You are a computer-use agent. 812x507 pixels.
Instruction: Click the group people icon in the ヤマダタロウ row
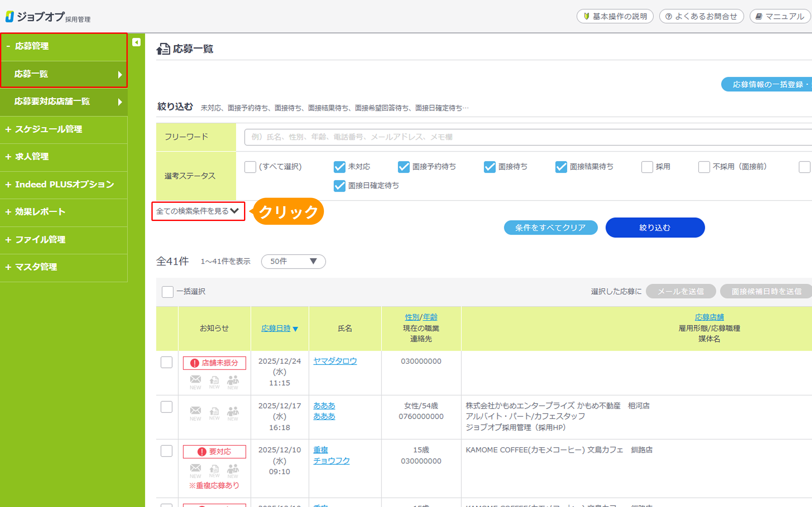click(233, 380)
